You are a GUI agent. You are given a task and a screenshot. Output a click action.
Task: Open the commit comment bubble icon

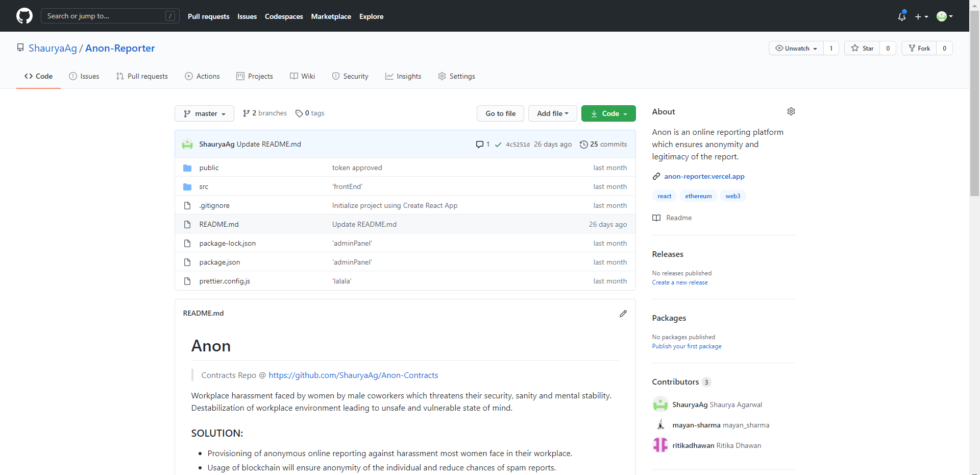tap(479, 145)
